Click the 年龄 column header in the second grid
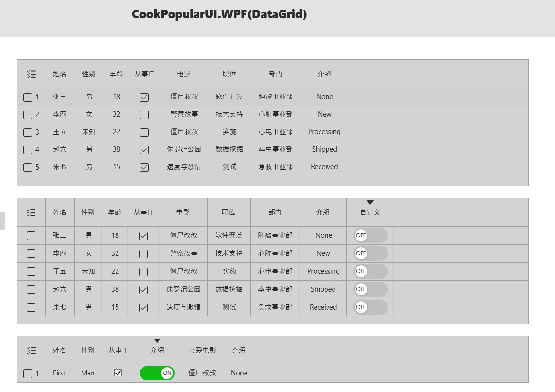 click(x=115, y=212)
